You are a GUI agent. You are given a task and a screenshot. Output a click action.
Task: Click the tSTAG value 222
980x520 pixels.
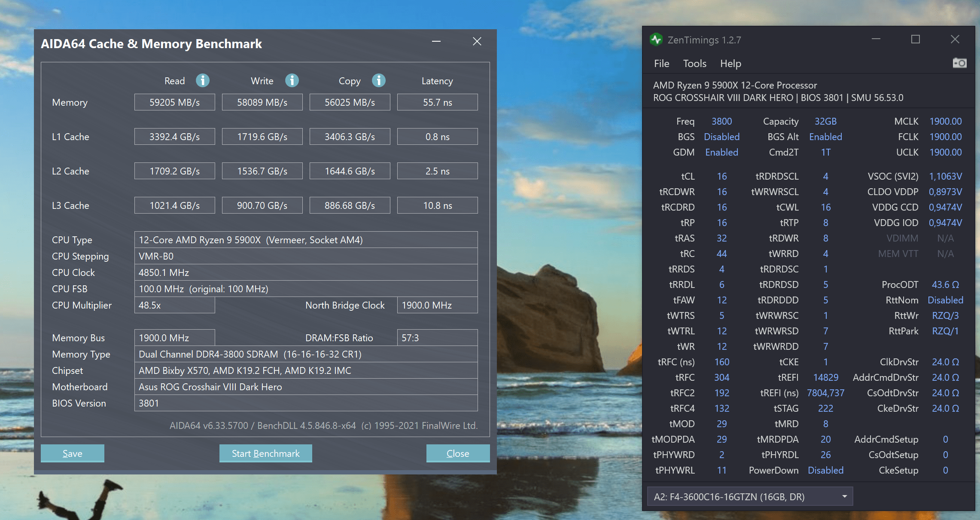pyautogui.click(x=825, y=408)
